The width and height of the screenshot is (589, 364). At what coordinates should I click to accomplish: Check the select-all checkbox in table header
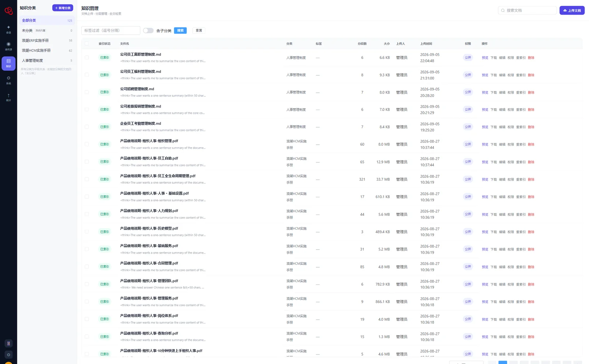87,43
